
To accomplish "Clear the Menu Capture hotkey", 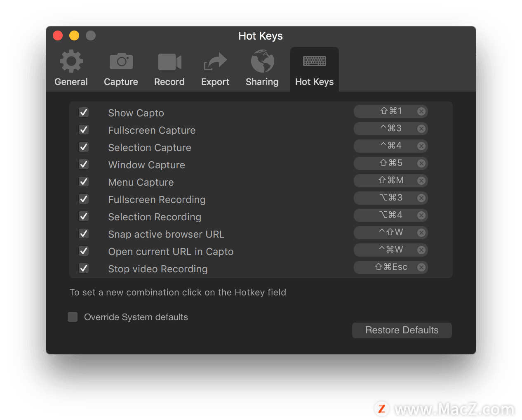I will coord(421,180).
